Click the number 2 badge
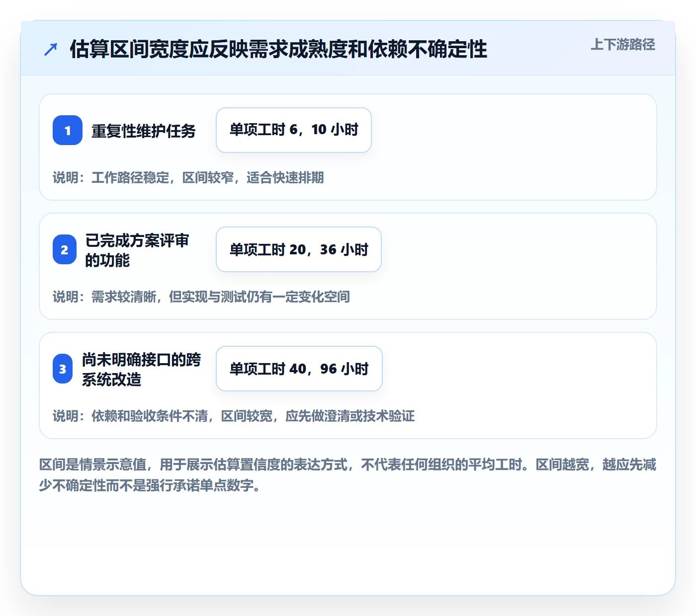The image size is (696, 616). click(65, 249)
